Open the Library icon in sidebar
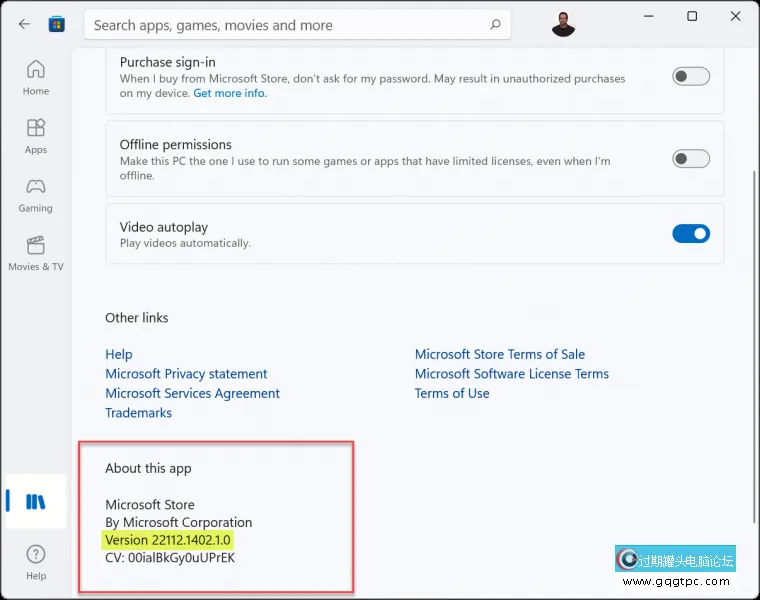This screenshot has width=760, height=600. click(x=36, y=502)
